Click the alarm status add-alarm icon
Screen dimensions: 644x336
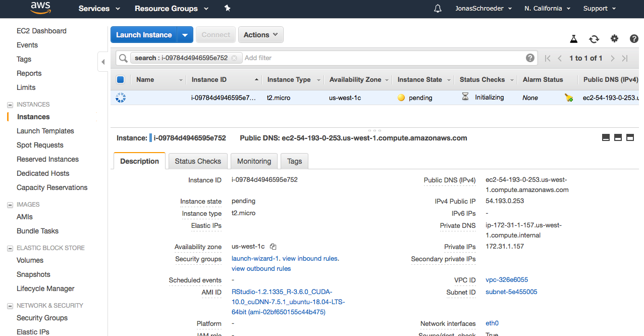pyautogui.click(x=569, y=98)
